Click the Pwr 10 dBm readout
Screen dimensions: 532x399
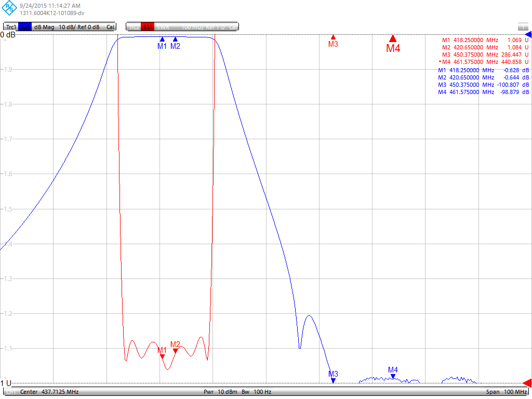[220, 392]
